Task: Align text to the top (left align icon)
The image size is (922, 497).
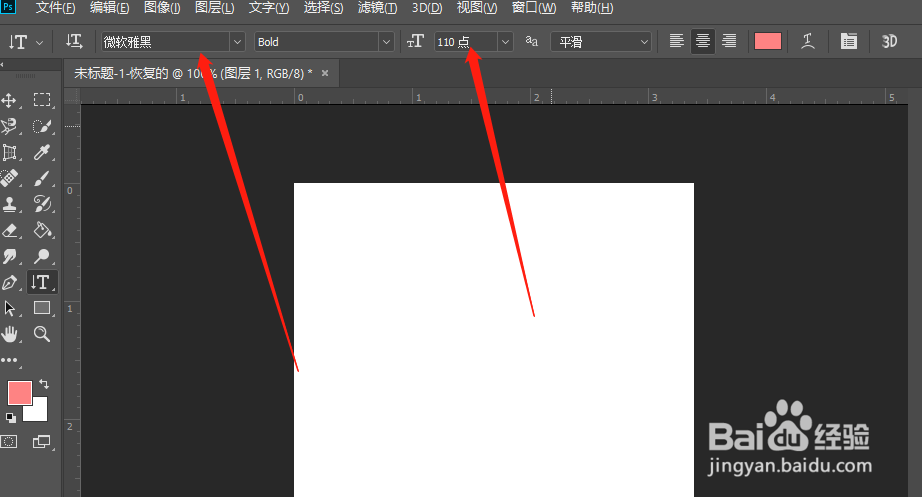Action: tap(676, 41)
